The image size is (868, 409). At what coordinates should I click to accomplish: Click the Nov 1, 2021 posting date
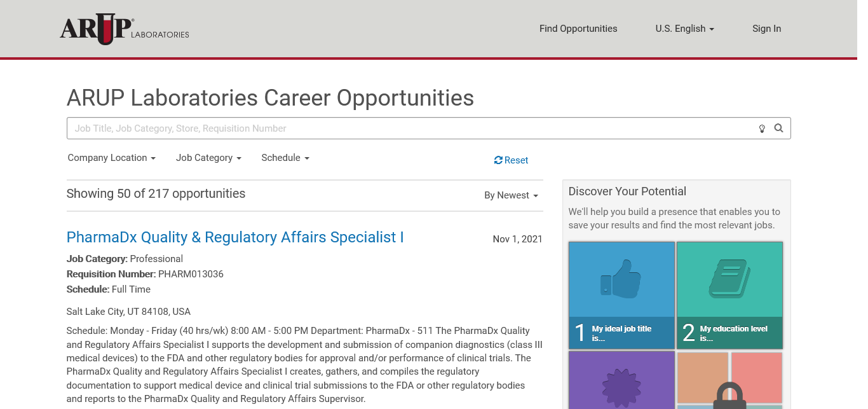click(x=517, y=239)
